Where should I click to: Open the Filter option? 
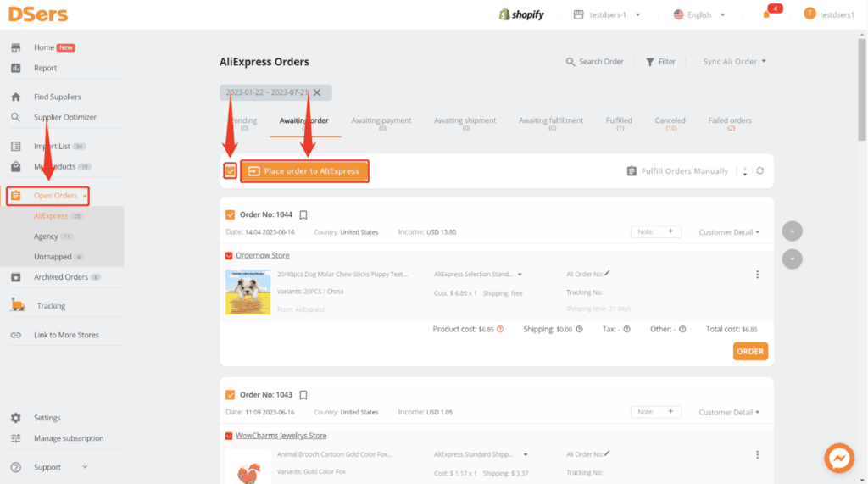tap(660, 62)
